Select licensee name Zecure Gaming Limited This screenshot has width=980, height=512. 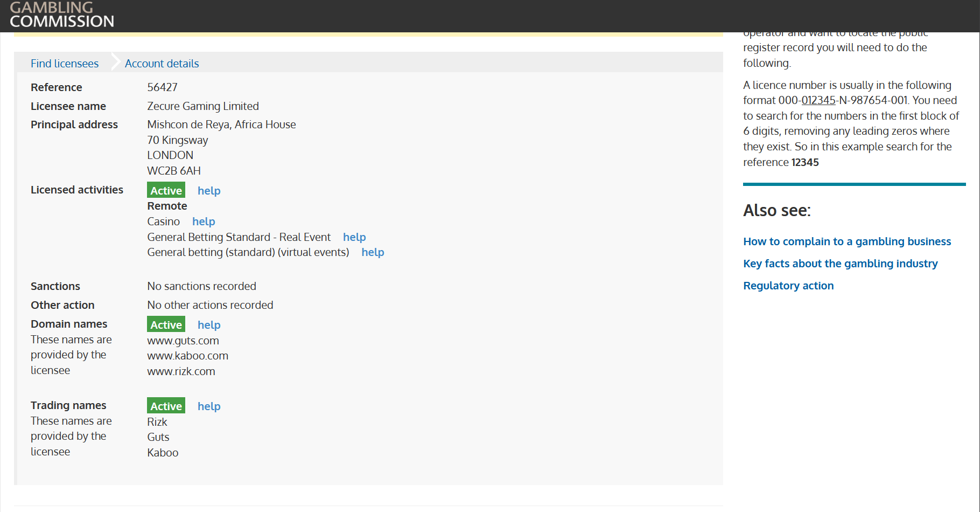tap(203, 106)
